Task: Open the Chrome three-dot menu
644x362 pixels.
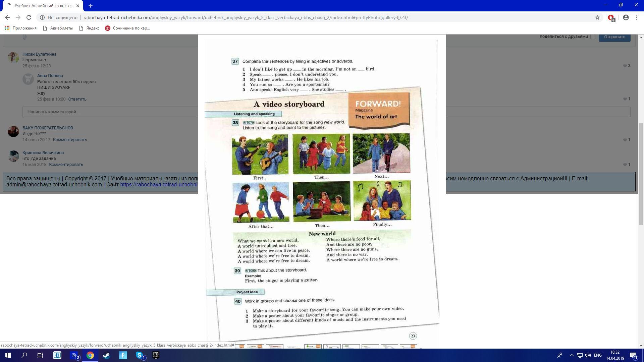Action: [x=637, y=17]
